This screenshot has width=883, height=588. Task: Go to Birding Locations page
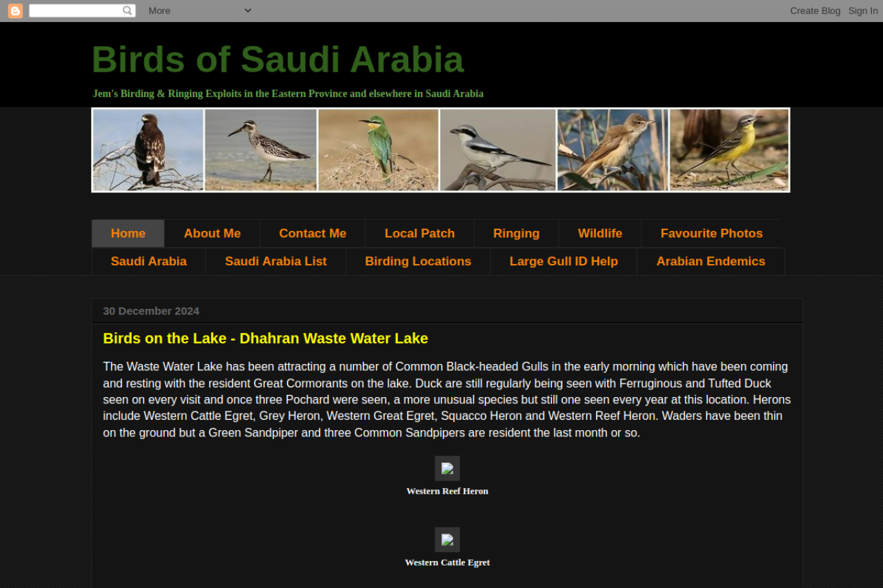click(418, 261)
